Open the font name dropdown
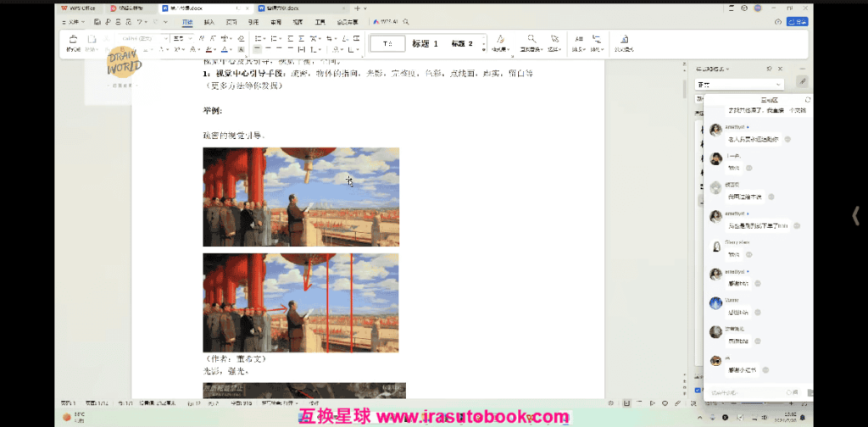 click(x=165, y=38)
